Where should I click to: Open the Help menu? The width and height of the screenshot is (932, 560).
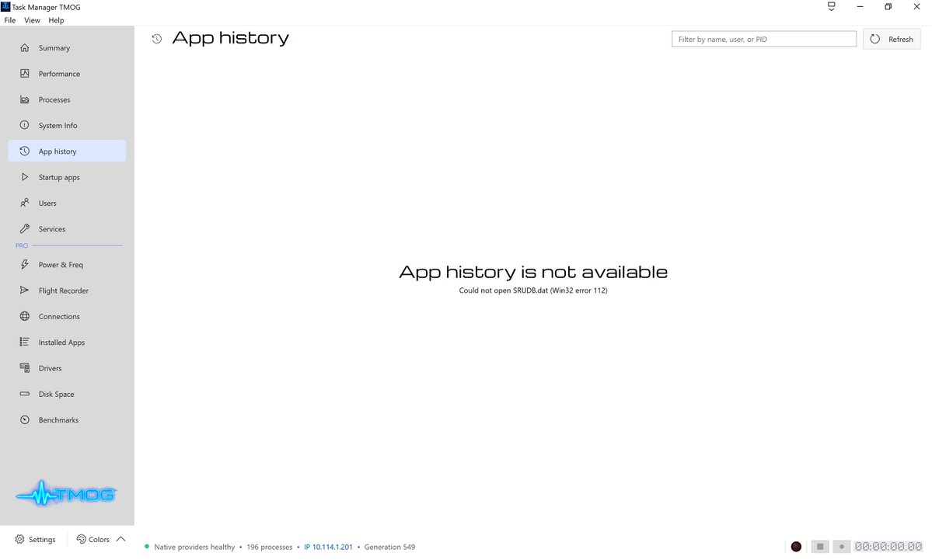point(56,20)
